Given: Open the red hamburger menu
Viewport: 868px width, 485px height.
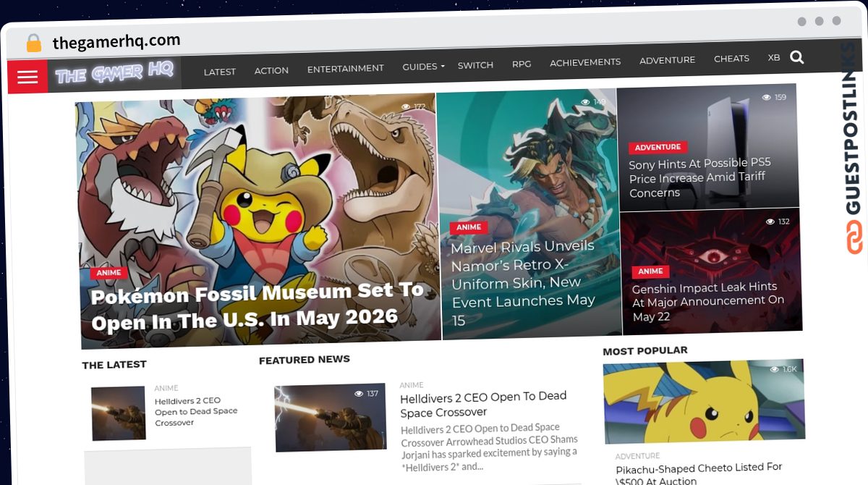Looking at the screenshot, I should click(x=27, y=77).
